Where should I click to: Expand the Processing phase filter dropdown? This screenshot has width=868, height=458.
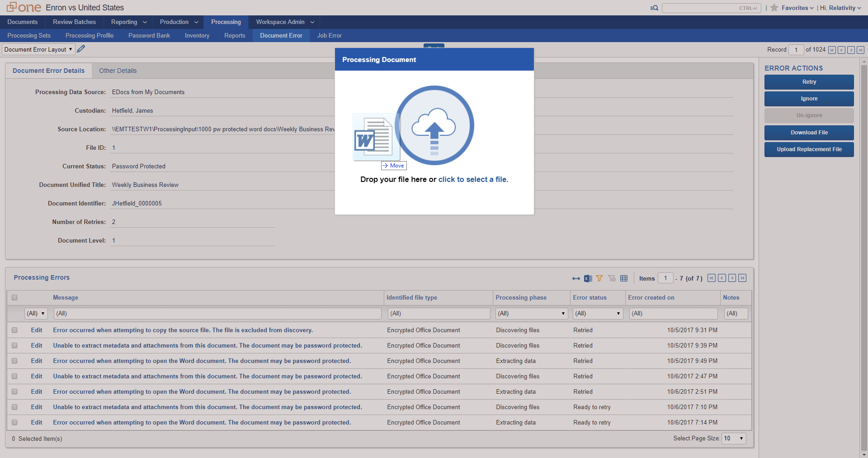532,313
